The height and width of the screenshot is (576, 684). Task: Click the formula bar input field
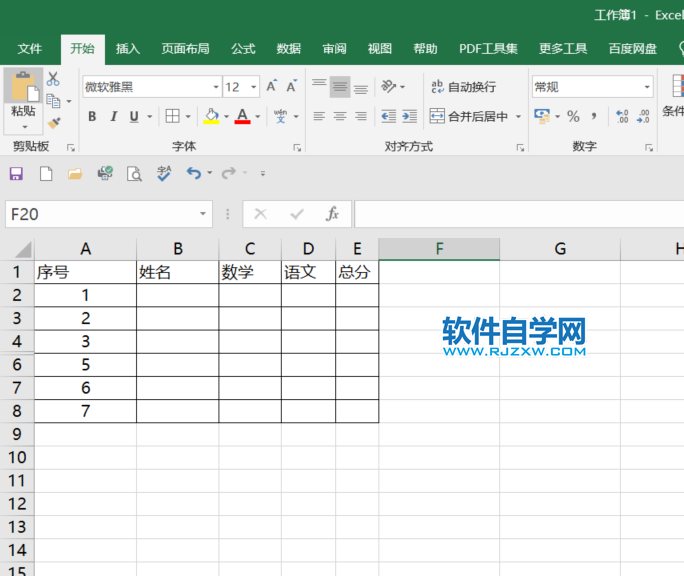pos(519,214)
